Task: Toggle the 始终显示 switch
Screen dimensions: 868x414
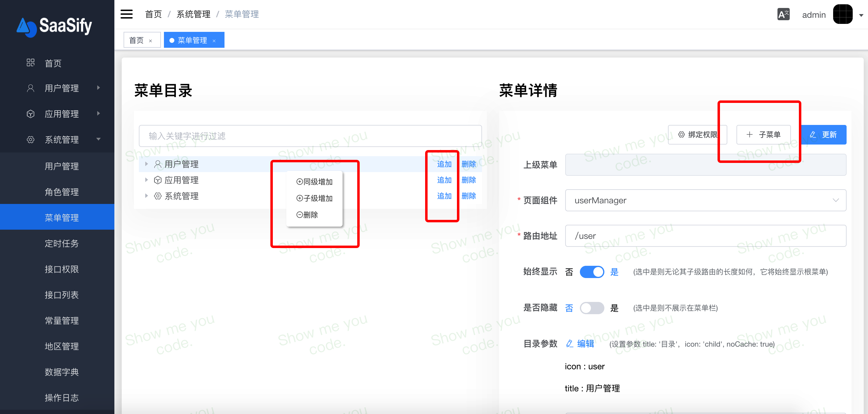Action: [592, 272]
